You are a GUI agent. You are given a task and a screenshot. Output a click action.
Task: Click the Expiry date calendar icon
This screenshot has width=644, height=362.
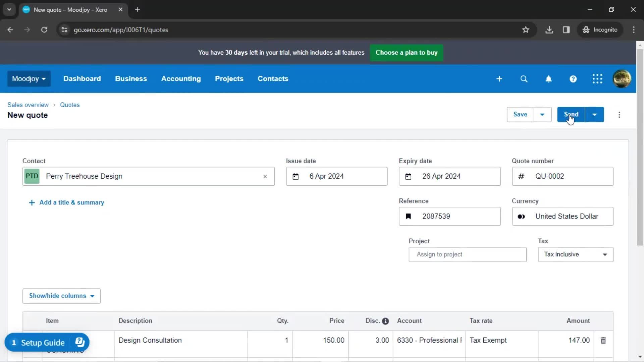click(x=408, y=176)
